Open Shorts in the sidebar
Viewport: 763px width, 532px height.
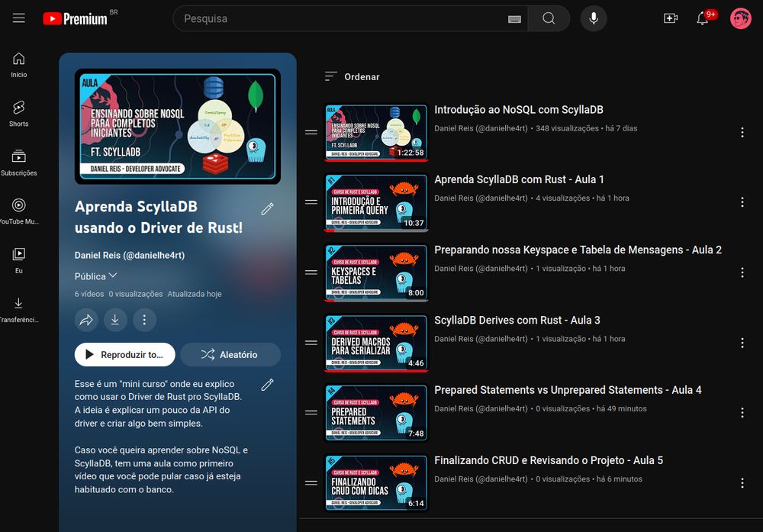(19, 114)
